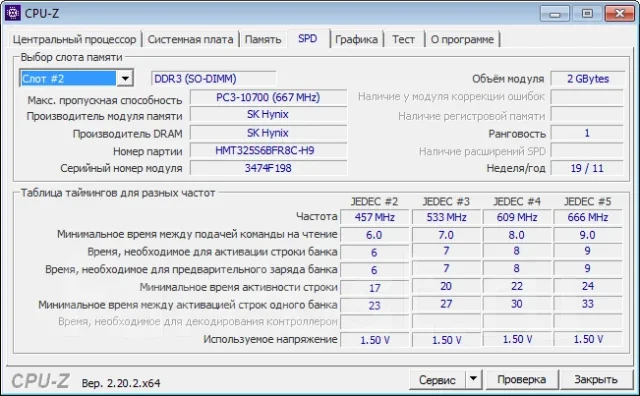Image resolution: width=640 pixels, height=396 pixels.
Task: Click the value 17 in row active time
Action: click(374, 288)
